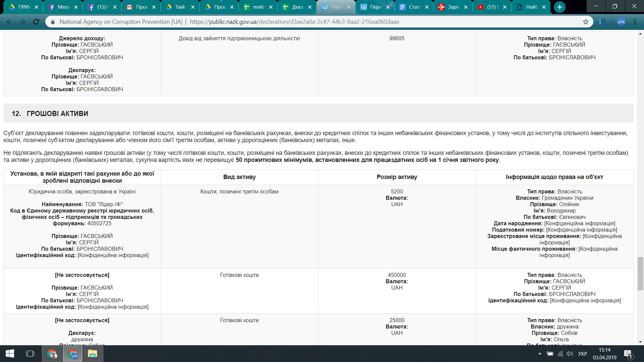The height and width of the screenshot is (362, 644).
Task: Reload the page with refresh icon
Action: pos(36,22)
